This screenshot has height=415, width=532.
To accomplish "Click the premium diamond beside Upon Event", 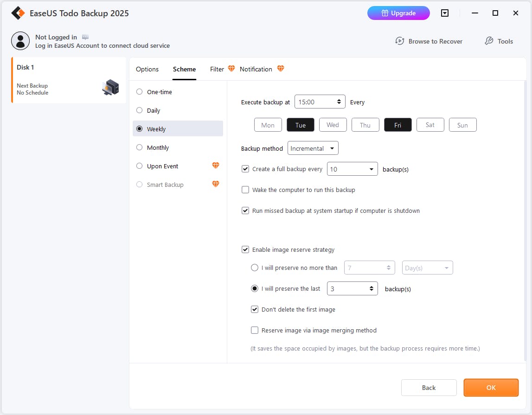I will pyautogui.click(x=216, y=166).
